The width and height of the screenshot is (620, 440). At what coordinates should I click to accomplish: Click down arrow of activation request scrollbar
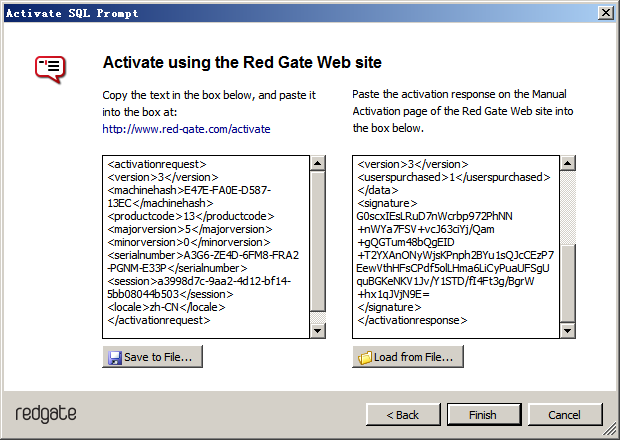coord(318,331)
